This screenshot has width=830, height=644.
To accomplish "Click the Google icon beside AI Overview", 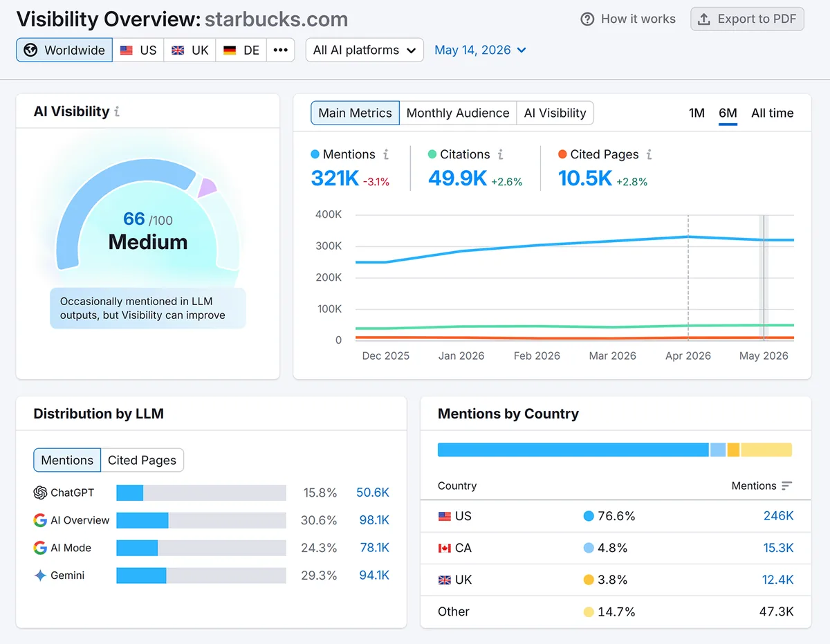I will pos(40,520).
